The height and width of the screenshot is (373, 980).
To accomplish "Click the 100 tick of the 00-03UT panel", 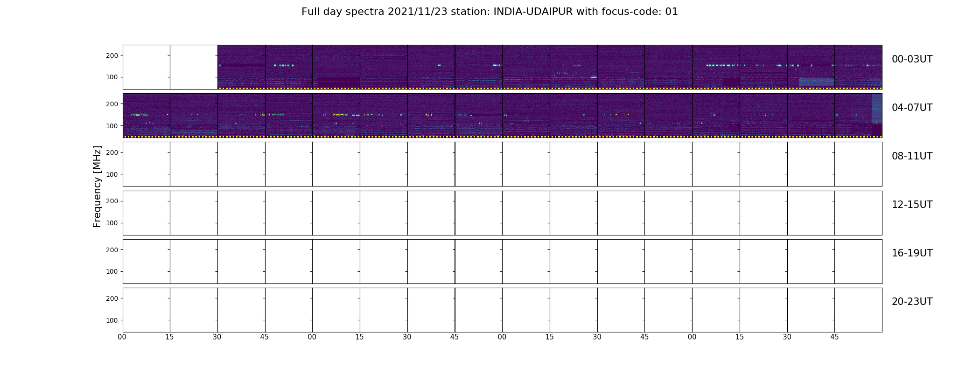I will (x=112, y=77).
